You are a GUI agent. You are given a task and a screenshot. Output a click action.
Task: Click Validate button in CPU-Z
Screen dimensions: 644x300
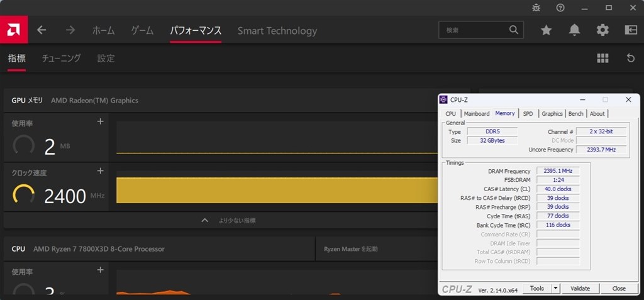click(580, 289)
